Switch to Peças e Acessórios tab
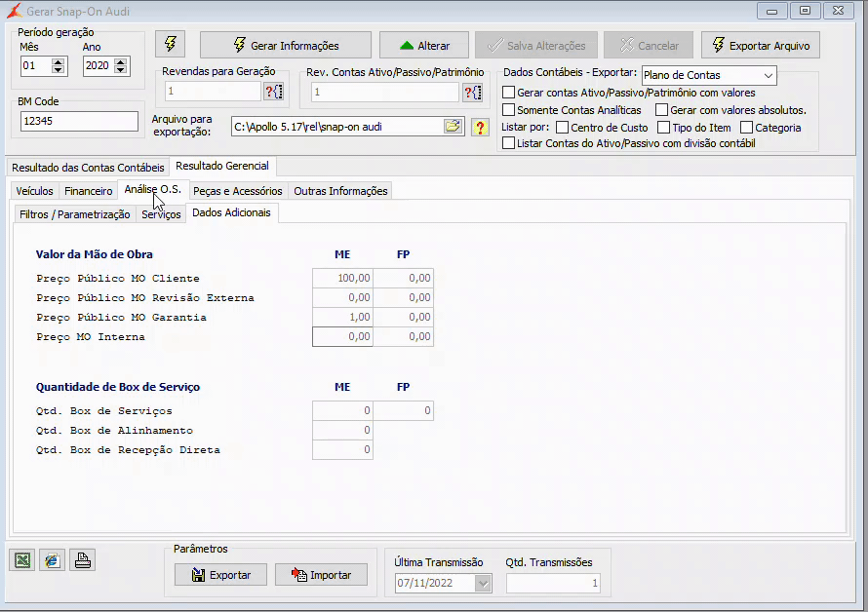 tap(238, 191)
